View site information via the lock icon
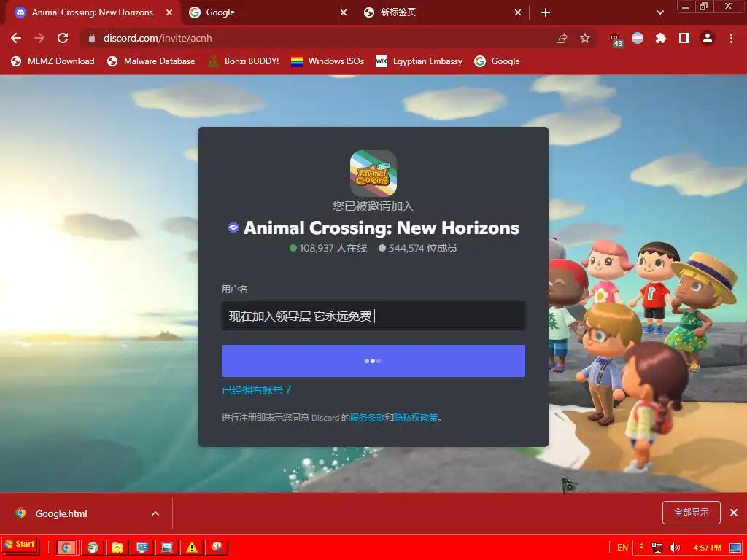 point(92,38)
